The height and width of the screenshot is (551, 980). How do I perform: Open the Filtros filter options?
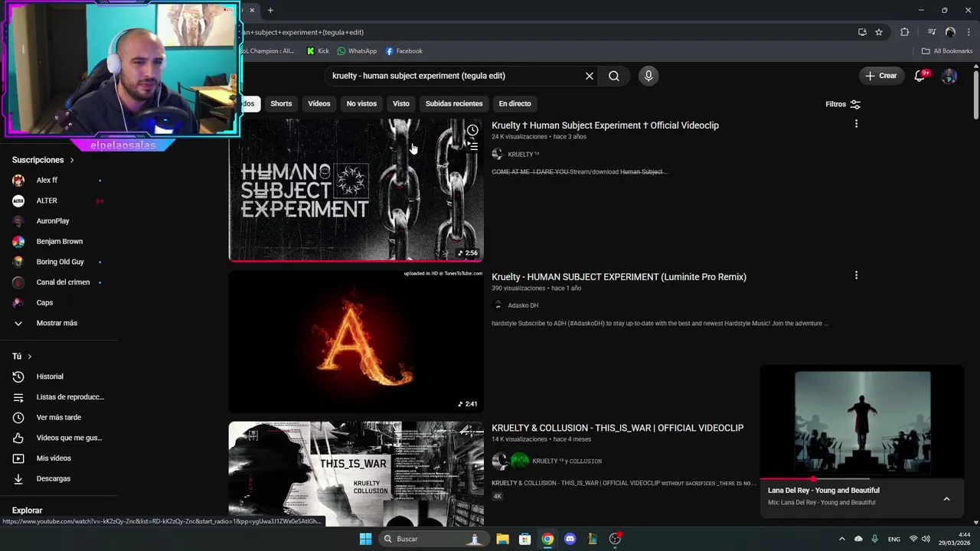pyautogui.click(x=843, y=104)
